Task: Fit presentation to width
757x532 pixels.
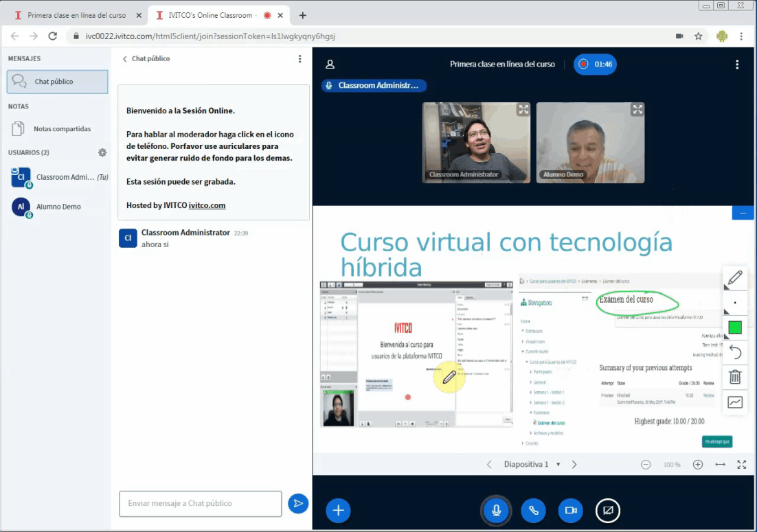Action: [720, 465]
